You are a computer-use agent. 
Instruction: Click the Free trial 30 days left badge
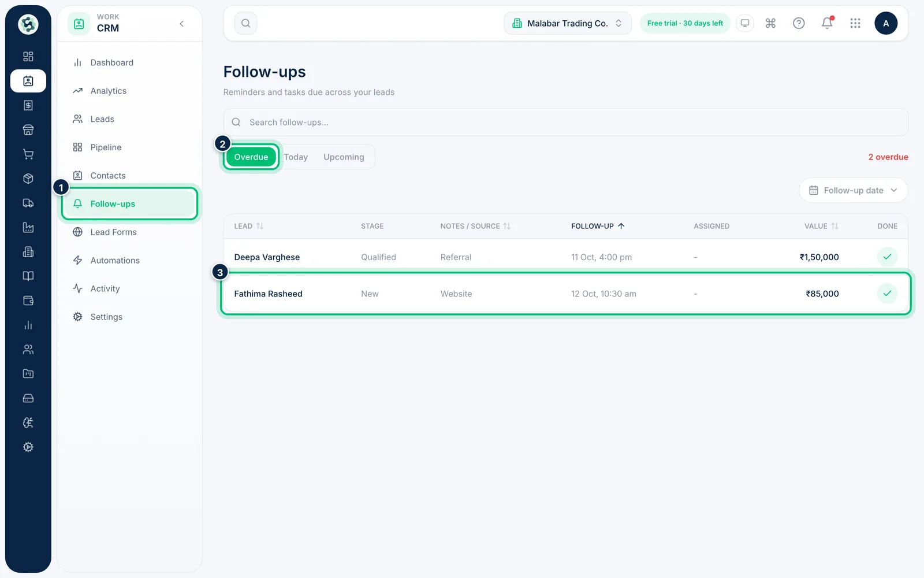click(685, 23)
